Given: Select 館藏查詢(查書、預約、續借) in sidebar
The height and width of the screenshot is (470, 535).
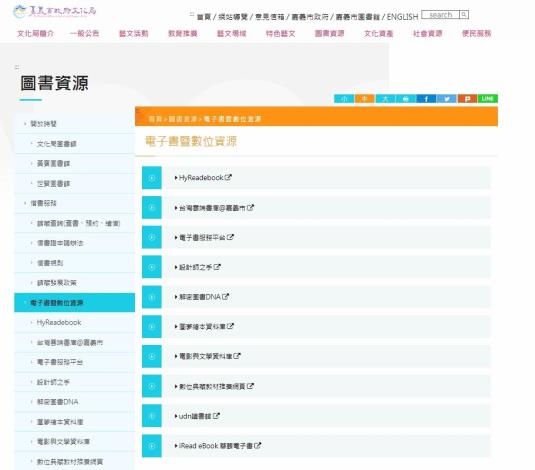Looking at the screenshot, I should tap(74, 223).
